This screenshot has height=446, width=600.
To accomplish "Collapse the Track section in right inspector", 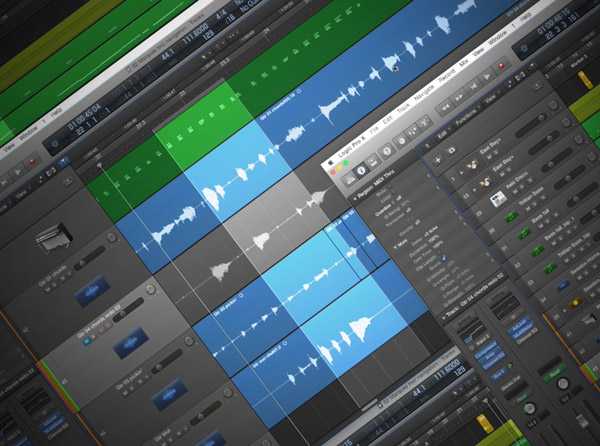I will coord(444,317).
